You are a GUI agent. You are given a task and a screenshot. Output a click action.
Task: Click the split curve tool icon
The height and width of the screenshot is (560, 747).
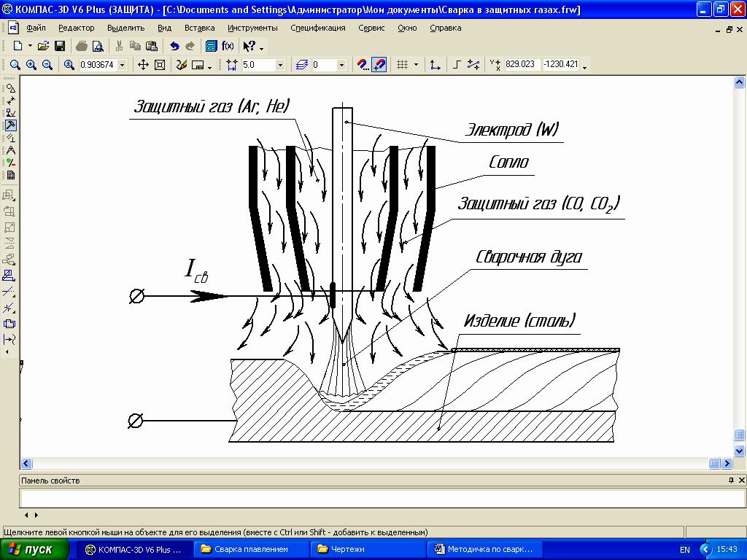click(x=9, y=308)
